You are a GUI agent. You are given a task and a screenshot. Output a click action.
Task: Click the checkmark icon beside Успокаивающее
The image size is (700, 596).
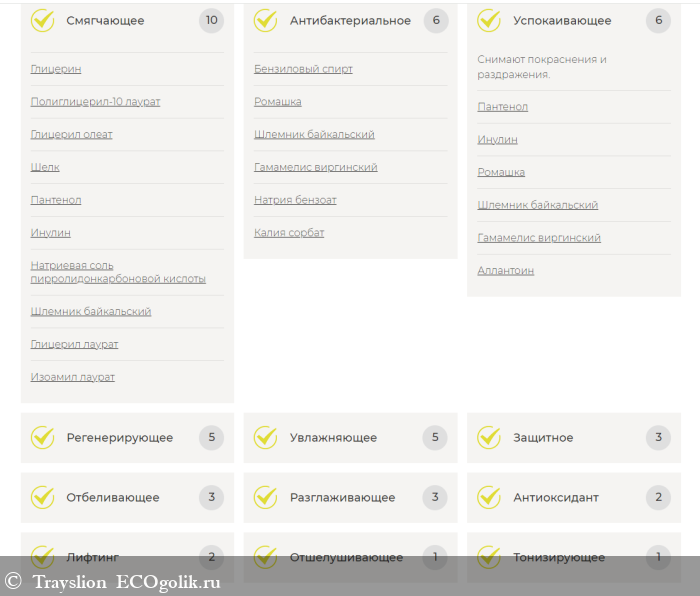[x=489, y=20]
